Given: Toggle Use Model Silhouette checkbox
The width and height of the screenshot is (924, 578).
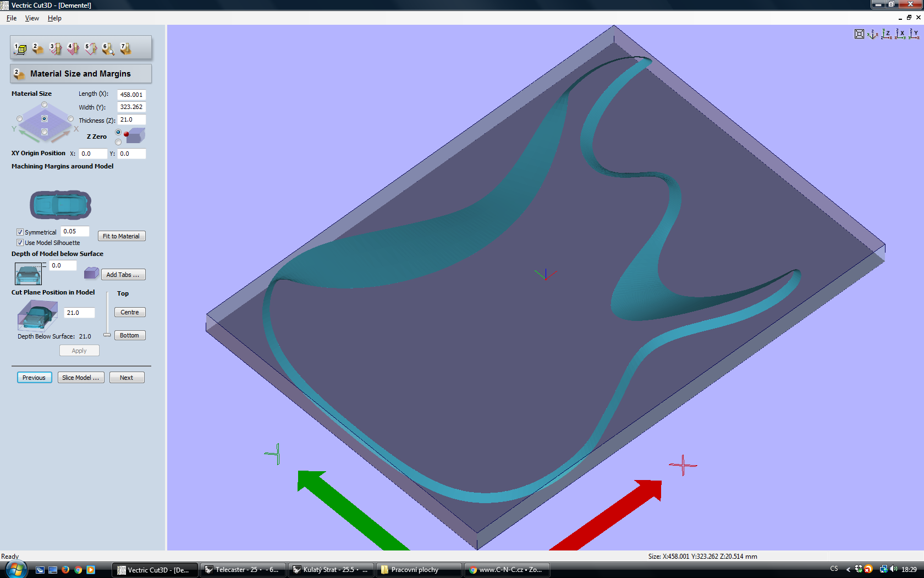Looking at the screenshot, I should 20,243.
